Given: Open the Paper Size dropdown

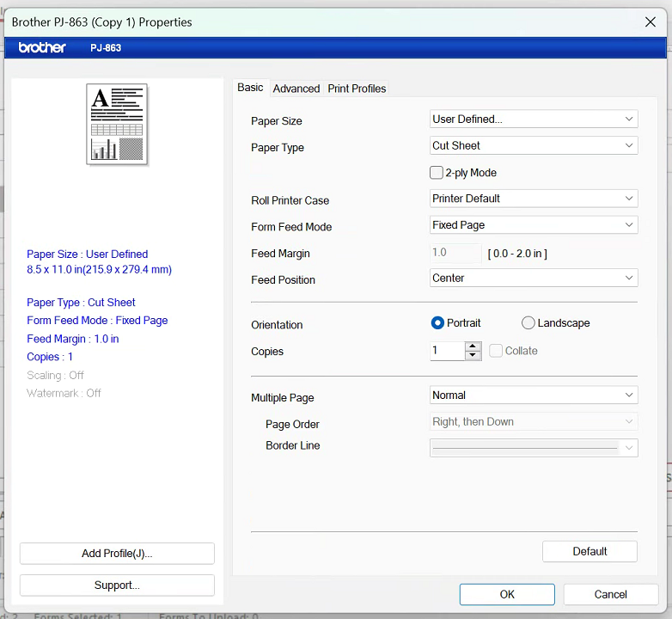Looking at the screenshot, I should pyautogui.click(x=534, y=120).
